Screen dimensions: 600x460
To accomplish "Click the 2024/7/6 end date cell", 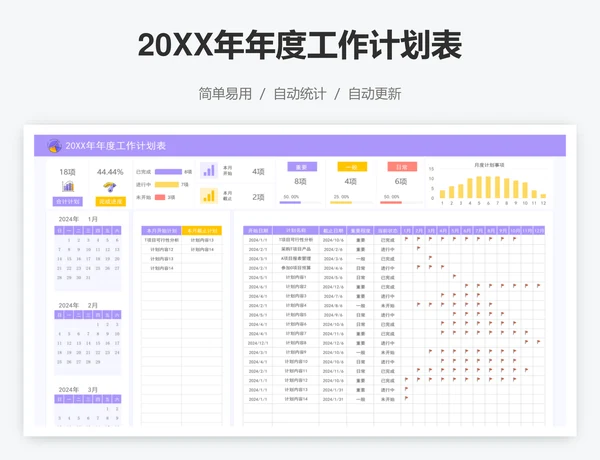I will 333,296.
